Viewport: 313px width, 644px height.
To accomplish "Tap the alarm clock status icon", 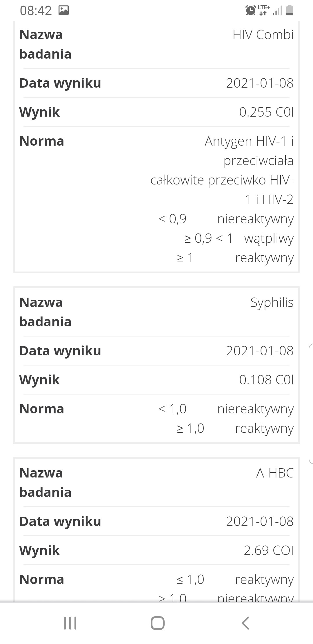I will [x=250, y=10].
